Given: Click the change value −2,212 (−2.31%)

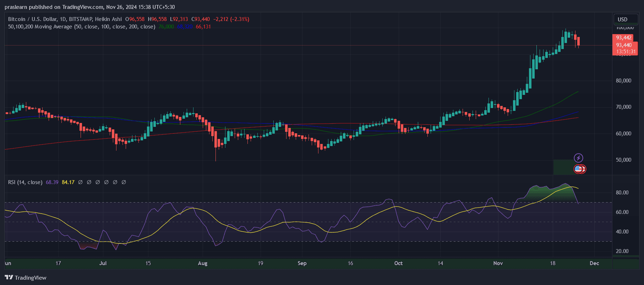Looking at the screenshot, I should (x=231, y=19).
